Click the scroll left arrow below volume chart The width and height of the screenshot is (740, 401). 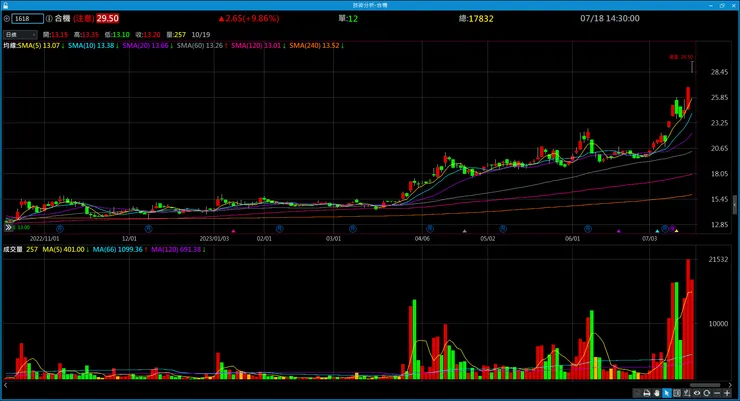tap(5, 385)
